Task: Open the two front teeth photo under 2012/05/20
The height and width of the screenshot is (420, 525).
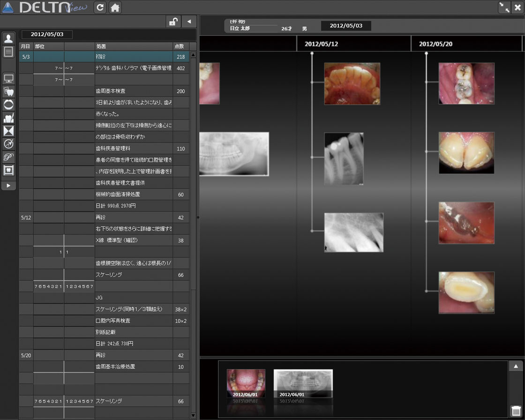Action: [x=466, y=153]
